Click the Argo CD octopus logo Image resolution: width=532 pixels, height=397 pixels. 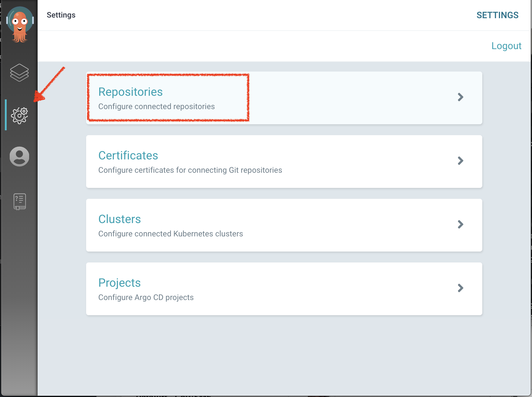[x=19, y=24]
